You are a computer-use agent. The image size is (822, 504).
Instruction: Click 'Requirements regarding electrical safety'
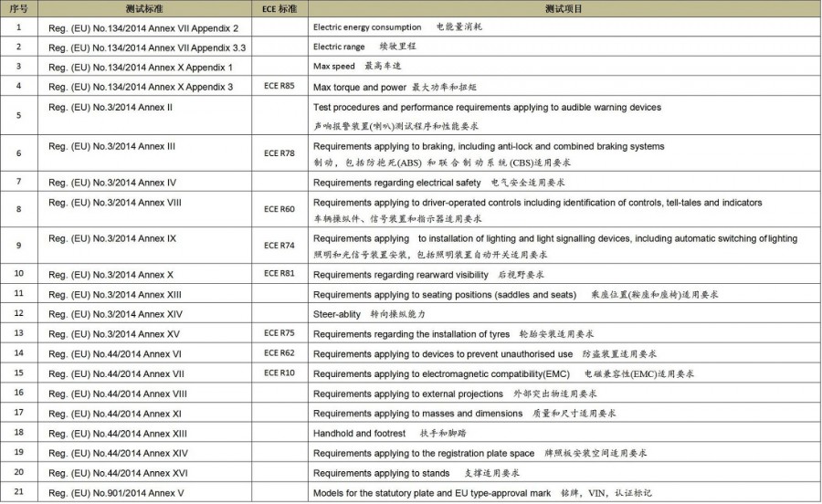(397, 183)
